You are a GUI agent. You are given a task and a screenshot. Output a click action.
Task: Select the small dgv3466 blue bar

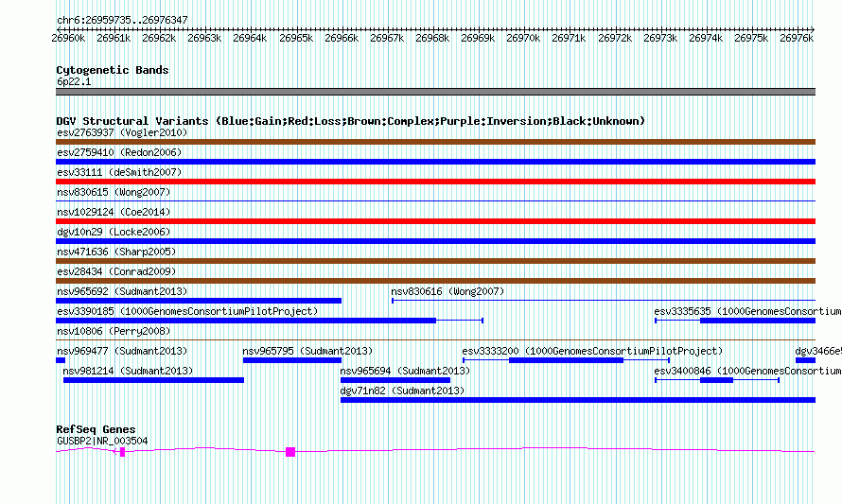tap(805, 360)
